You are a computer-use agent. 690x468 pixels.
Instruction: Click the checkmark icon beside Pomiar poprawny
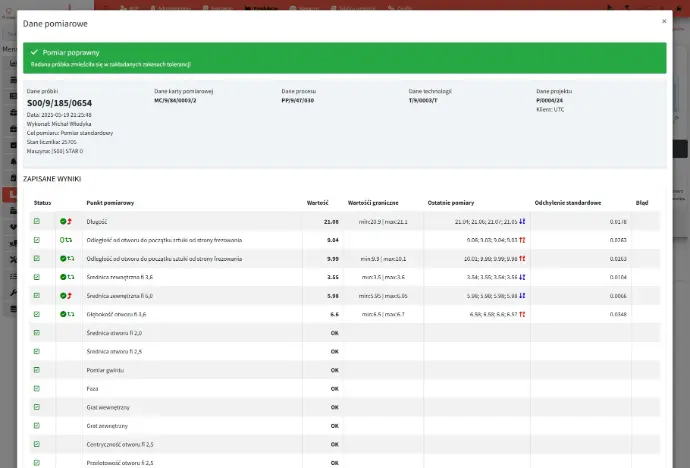(34, 52)
